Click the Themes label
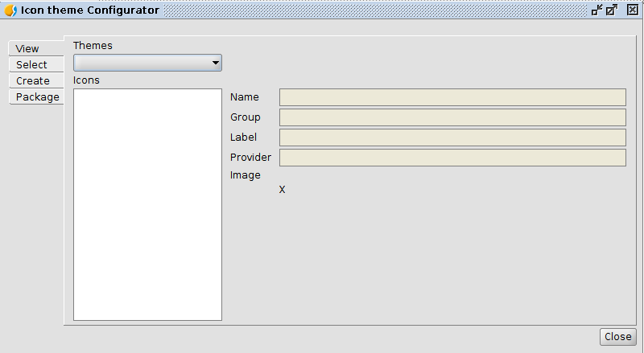The image size is (644, 353). (x=93, y=46)
